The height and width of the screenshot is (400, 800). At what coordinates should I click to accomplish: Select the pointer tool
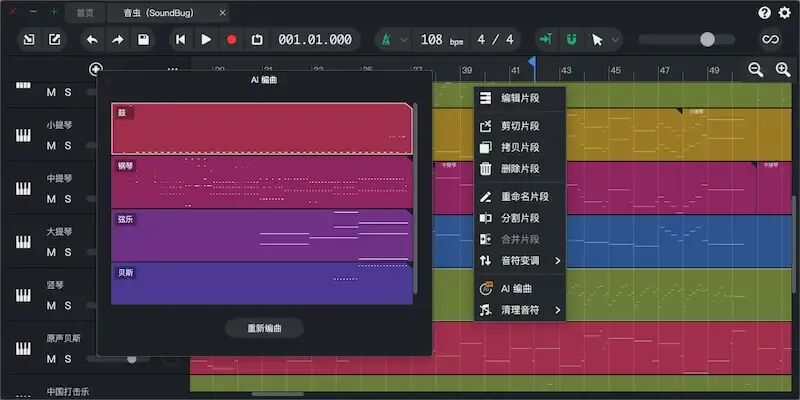[597, 39]
